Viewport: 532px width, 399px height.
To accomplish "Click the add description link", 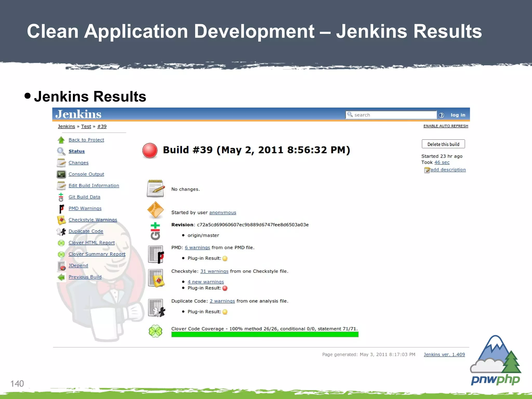I will click(x=448, y=170).
